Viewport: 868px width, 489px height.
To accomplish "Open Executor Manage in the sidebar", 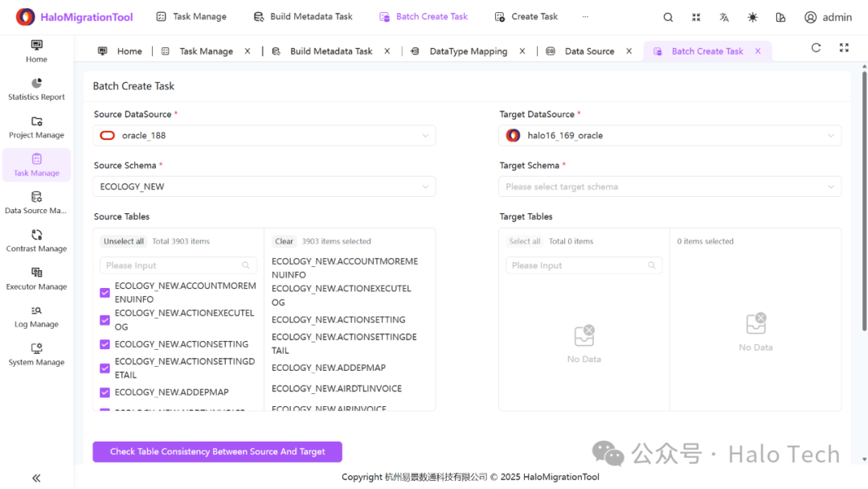I will coord(36,278).
